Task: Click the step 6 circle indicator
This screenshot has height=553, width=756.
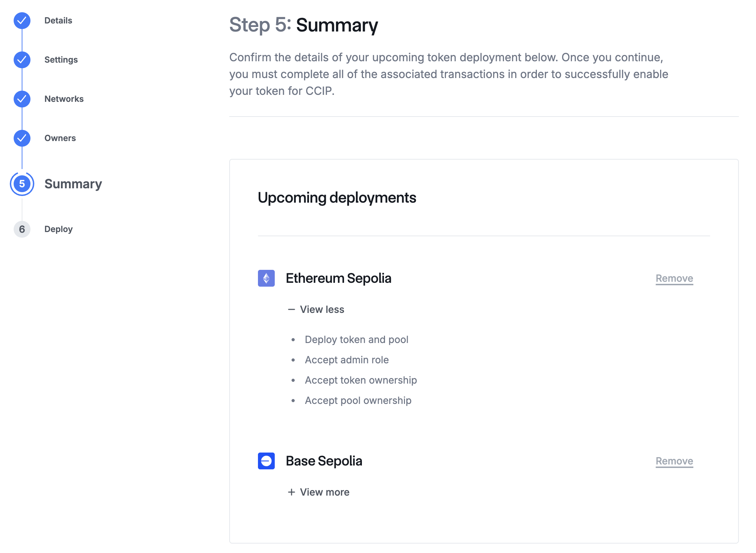Action: coord(22,229)
